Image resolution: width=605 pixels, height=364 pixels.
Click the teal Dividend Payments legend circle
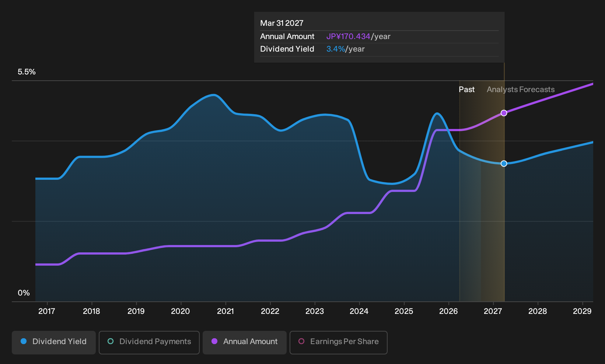[x=111, y=341]
